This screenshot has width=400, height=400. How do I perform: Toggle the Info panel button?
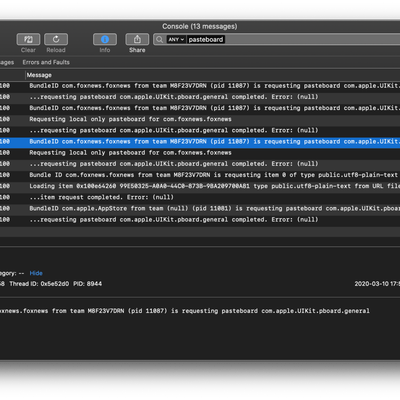pyautogui.click(x=105, y=39)
